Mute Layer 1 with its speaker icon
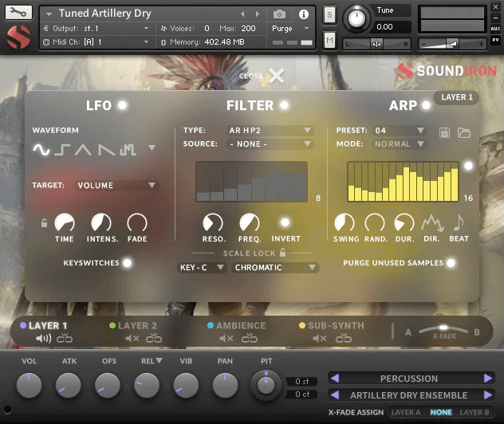Image resolution: width=504 pixels, height=424 pixels. (43, 338)
